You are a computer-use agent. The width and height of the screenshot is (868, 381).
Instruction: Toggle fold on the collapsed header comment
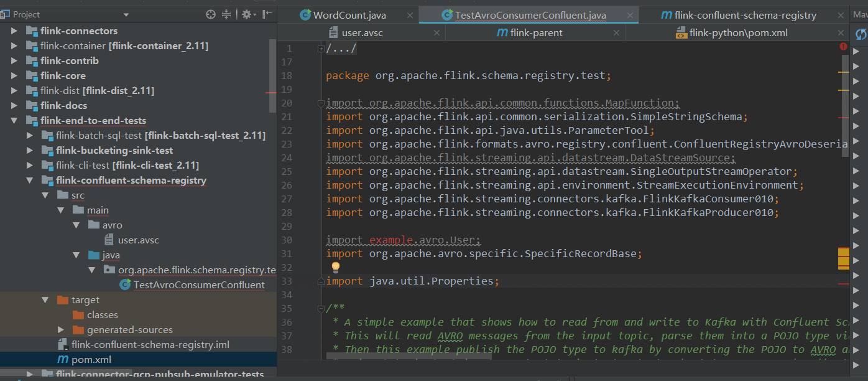tap(321, 49)
